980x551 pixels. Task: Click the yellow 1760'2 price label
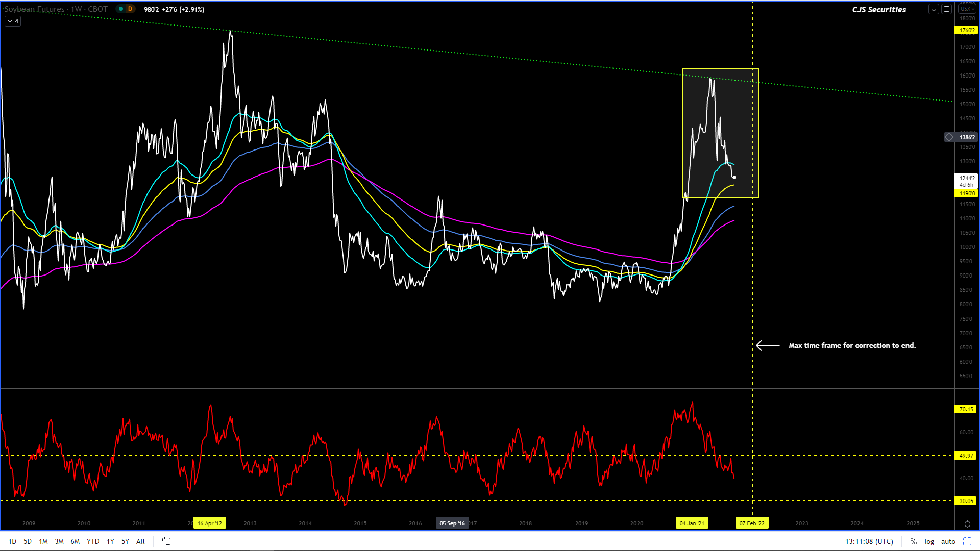[x=967, y=30]
